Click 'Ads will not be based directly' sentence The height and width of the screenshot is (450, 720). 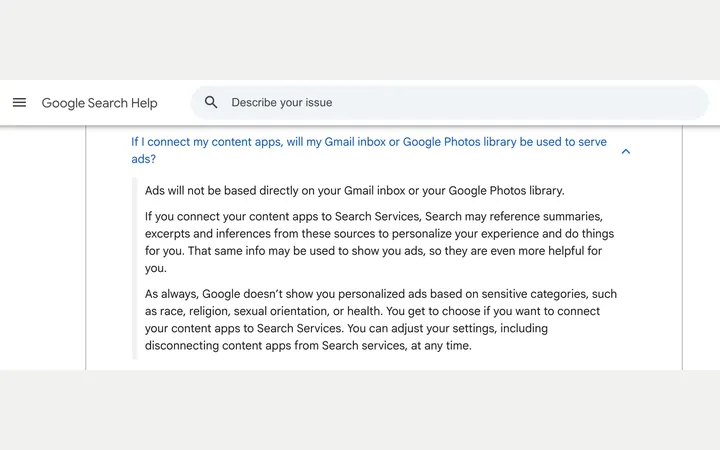(x=354, y=191)
